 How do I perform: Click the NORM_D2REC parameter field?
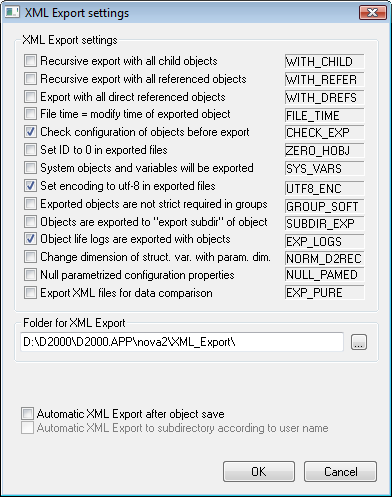324,259
